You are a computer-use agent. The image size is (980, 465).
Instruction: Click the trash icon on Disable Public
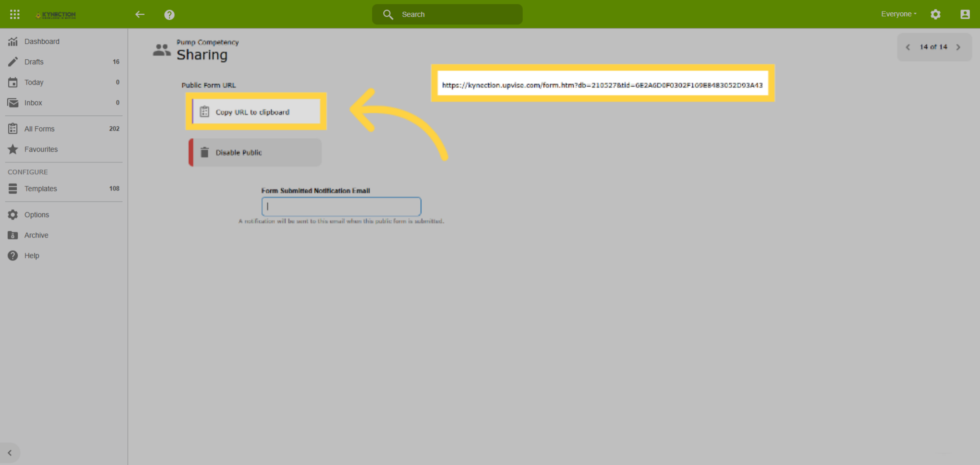(x=205, y=152)
